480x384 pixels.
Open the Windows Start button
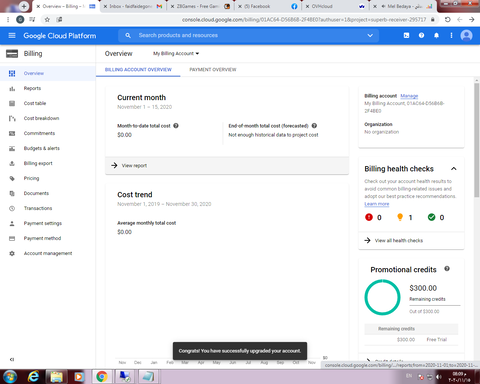10,377
